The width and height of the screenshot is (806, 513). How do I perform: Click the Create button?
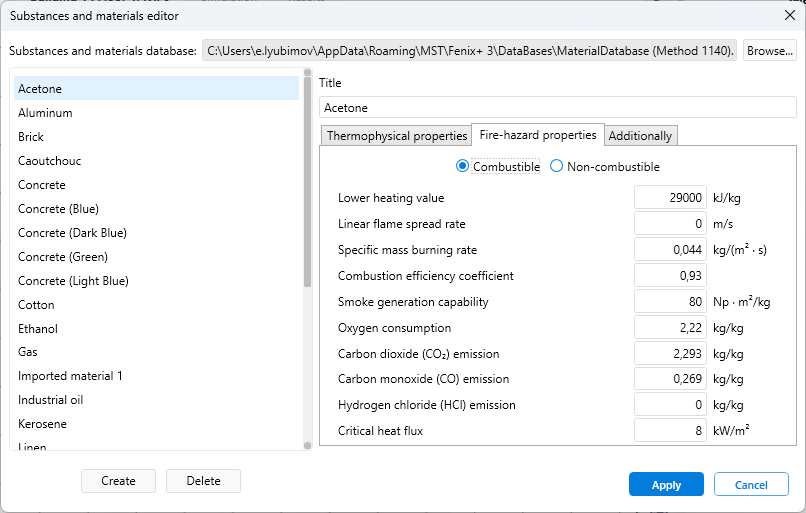118,481
